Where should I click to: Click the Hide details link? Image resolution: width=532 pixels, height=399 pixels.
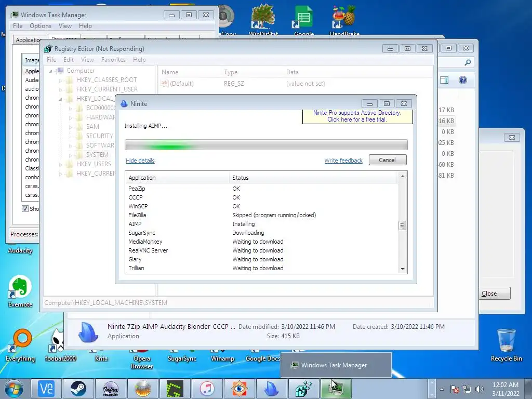pos(140,161)
